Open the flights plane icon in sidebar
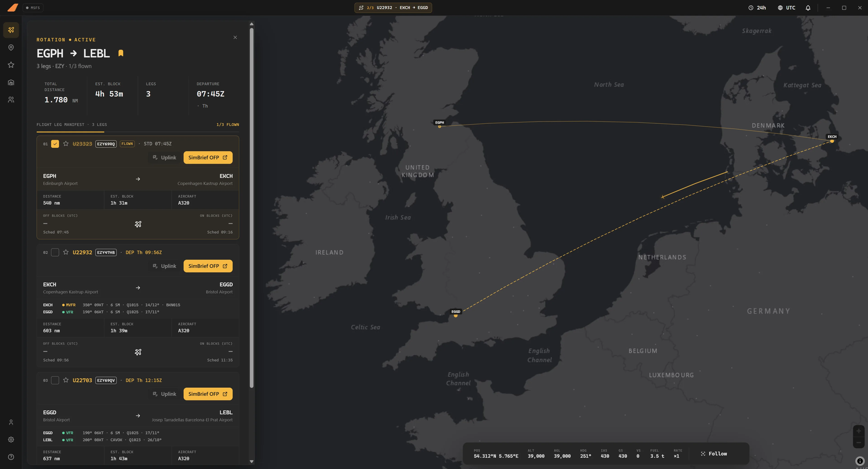The image size is (868, 469). [11, 30]
